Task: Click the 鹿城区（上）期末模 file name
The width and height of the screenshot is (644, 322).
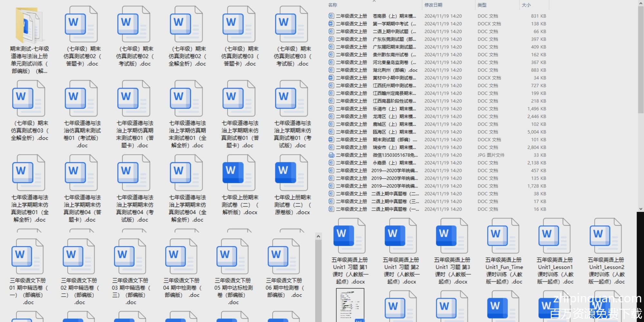Action: point(394,124)
